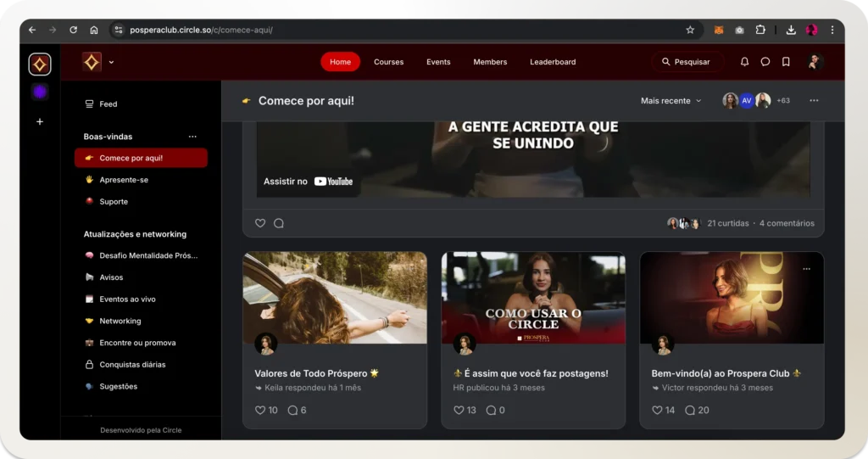This screenshot has width=868, height=459.
Task: Like the video post with heart icon
Action: (x=260, y=223)
